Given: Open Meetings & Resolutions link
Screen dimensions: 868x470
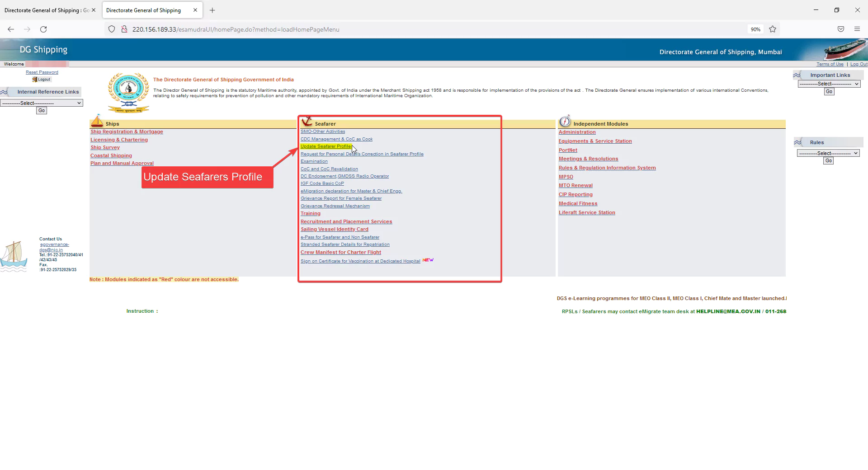Looking at the screenshot, I should pos(588,159).
